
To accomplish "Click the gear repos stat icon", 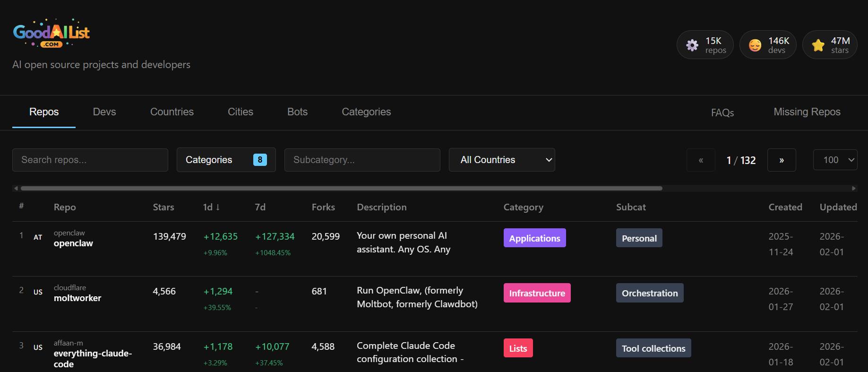I will coord(692,45).
